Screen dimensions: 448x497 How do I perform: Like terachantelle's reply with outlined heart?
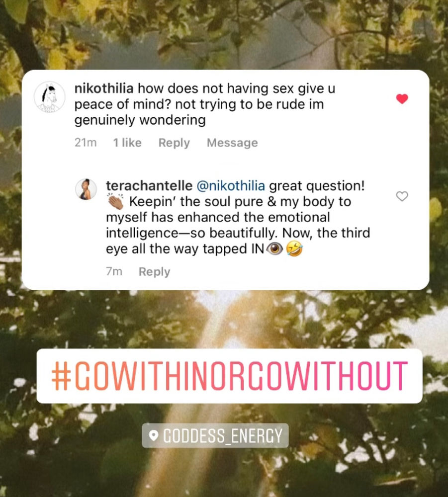pyautogui.click(x=402, y=196)
